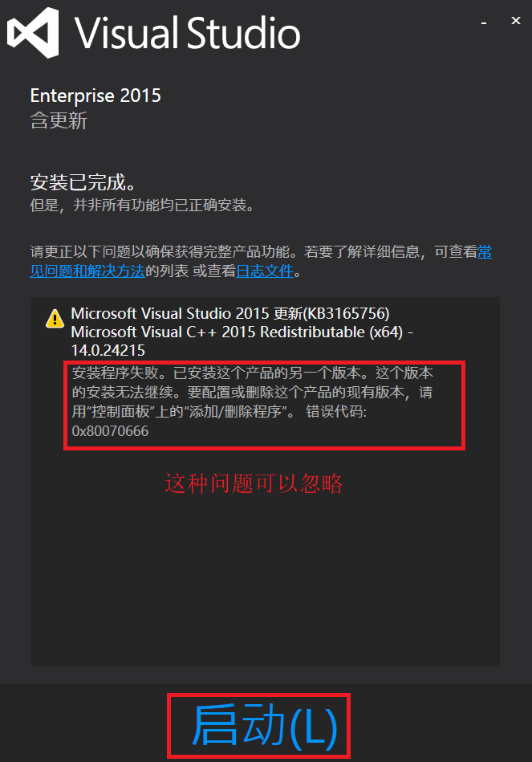Open the 日志文件 log file link
Image resolution: width=532 pixels, height=762 pixels.
pyautogui.click(x=265, y=271)
